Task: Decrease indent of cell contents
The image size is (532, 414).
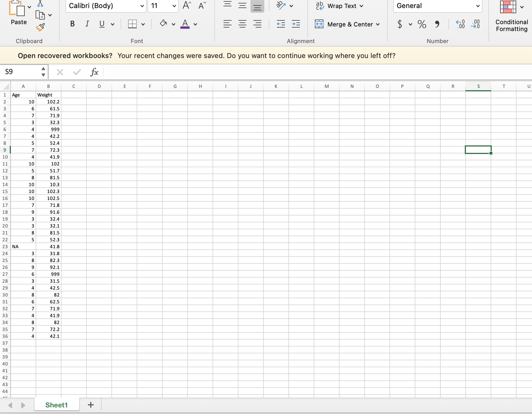Action: pos(281,24)
